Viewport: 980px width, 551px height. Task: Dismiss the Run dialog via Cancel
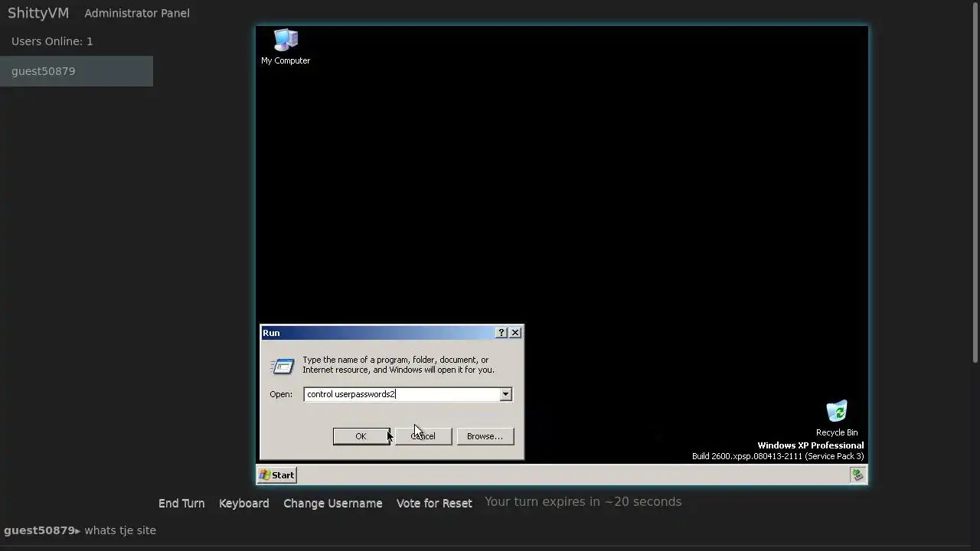point(423,436)
